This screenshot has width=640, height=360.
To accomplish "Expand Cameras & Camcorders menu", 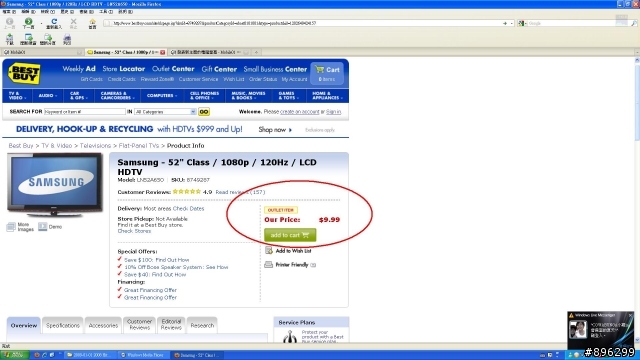I will pyautogui.click(x=118, y=96).
